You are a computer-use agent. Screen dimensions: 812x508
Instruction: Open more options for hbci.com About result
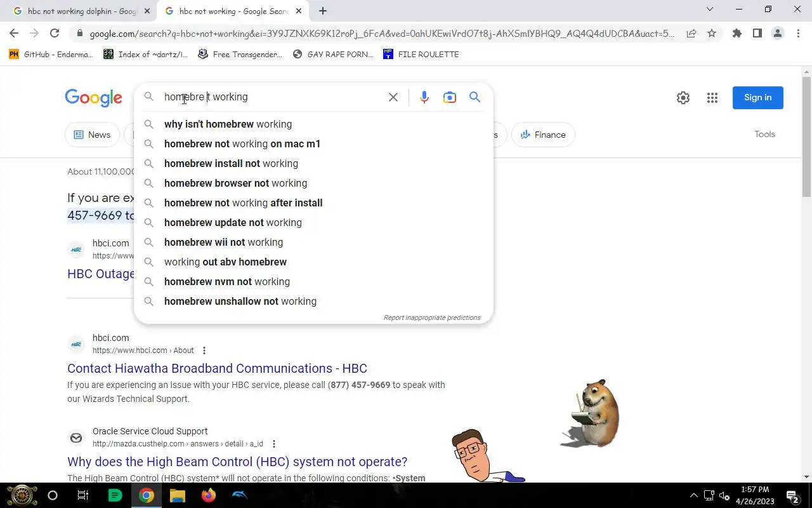pos(204,351)
